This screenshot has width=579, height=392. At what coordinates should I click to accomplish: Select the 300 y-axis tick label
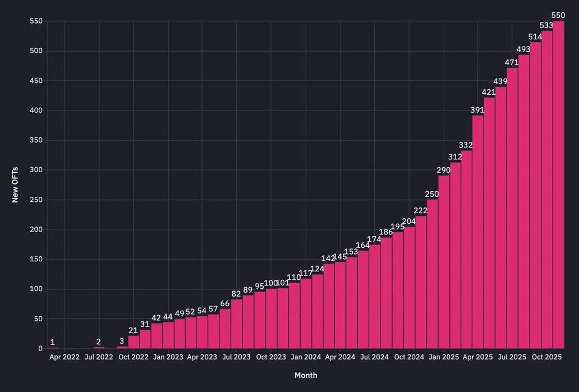[36, 170]
